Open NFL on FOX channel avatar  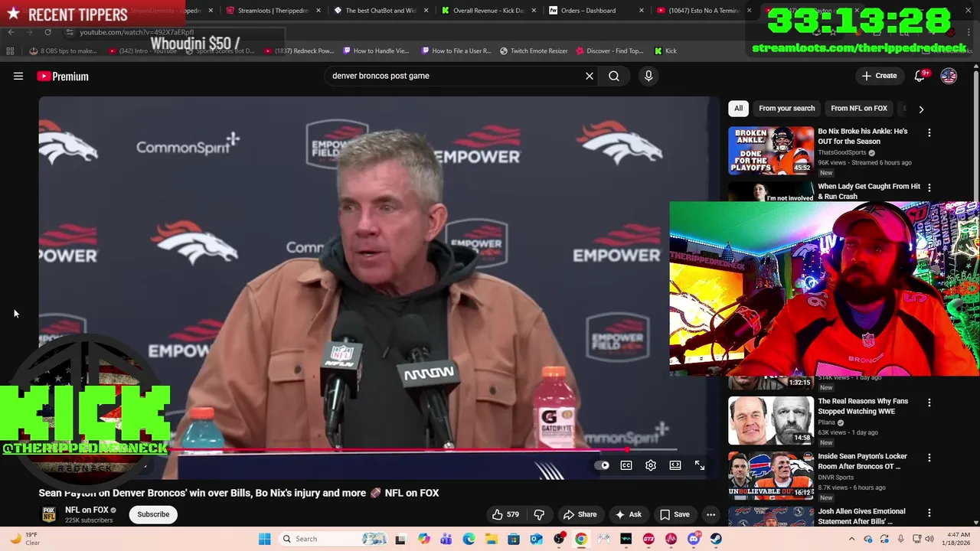coord(48,514)
